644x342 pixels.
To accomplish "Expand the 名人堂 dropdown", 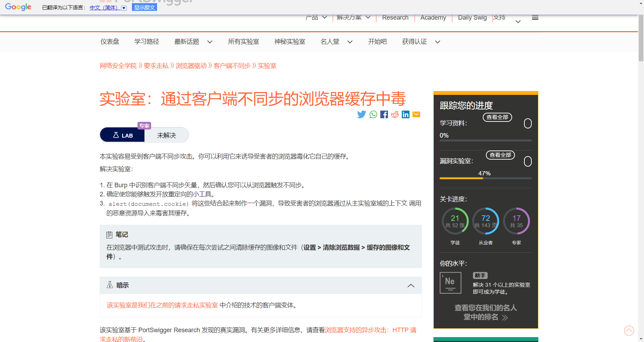I will pyautogui.click(x=350, y=42).
